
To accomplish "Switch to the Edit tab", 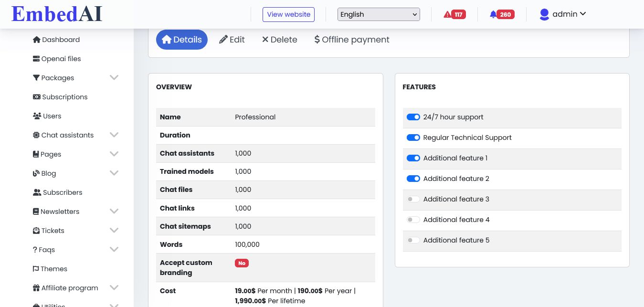I will click(232, 40).
